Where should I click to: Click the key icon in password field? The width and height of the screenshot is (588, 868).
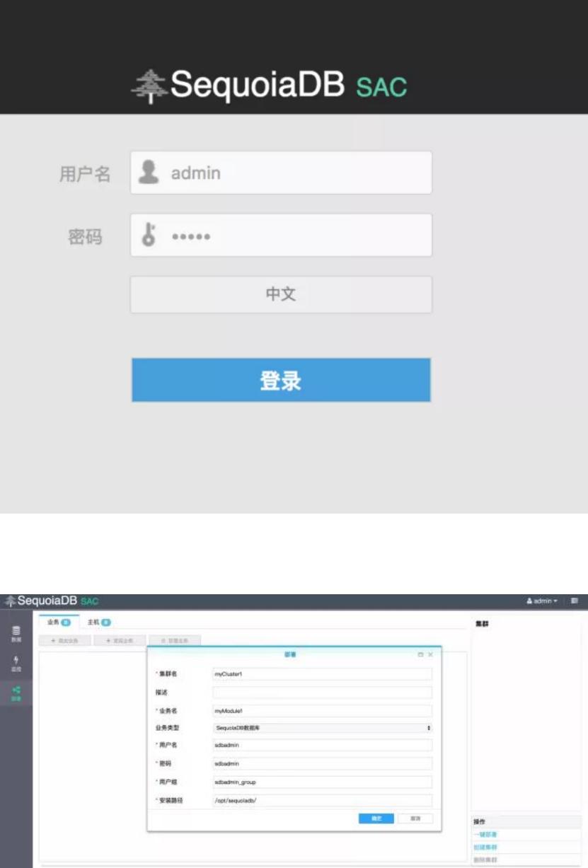pos(149,235)
